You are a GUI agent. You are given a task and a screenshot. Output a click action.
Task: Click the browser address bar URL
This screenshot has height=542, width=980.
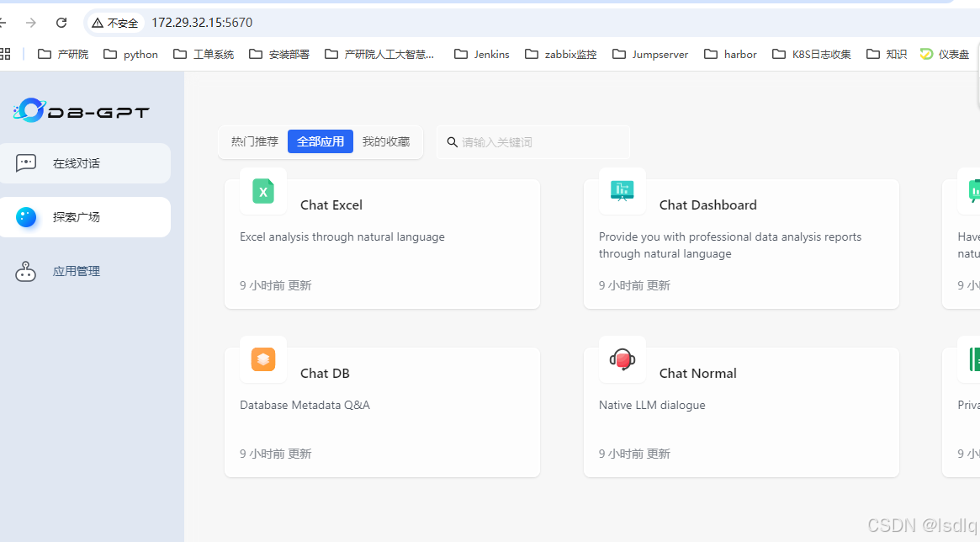pyautogui.click(x=202, y=23)
